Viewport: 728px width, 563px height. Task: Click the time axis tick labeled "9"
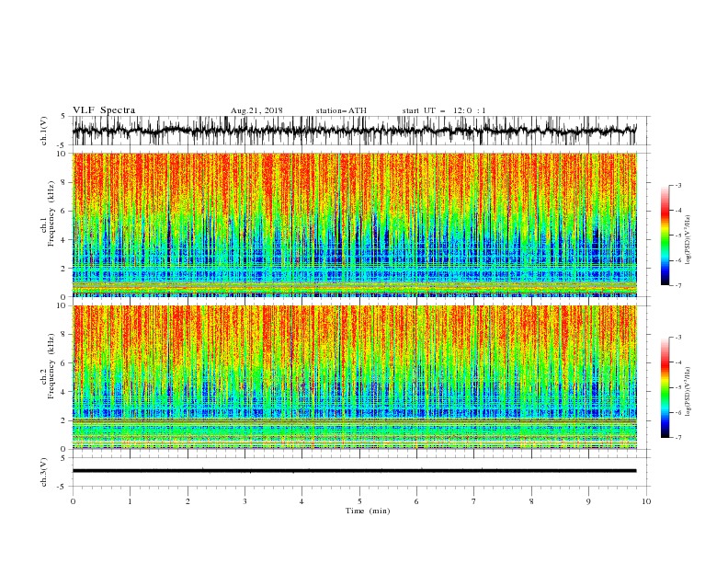coord(588,501)
